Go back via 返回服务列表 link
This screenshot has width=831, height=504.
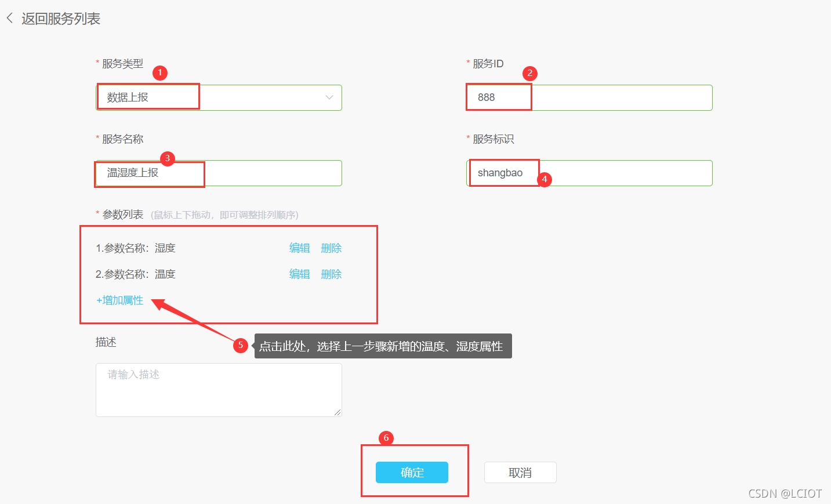pyautogui.click(x=61, y=19)
